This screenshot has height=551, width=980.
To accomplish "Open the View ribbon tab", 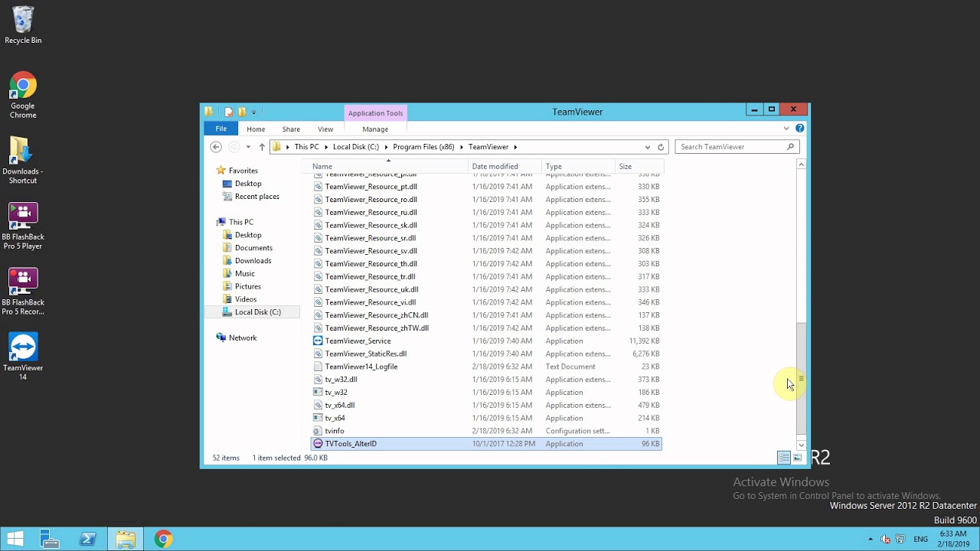I will [x=325, y=129].
